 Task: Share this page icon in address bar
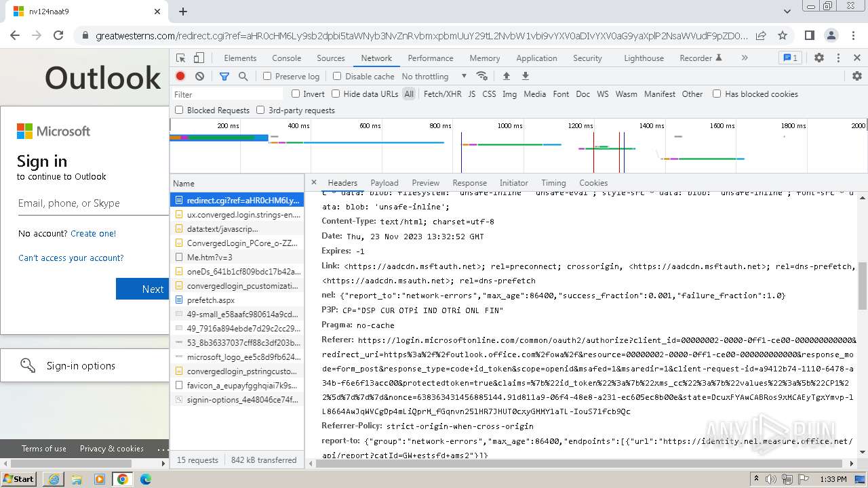click(761, 35)
